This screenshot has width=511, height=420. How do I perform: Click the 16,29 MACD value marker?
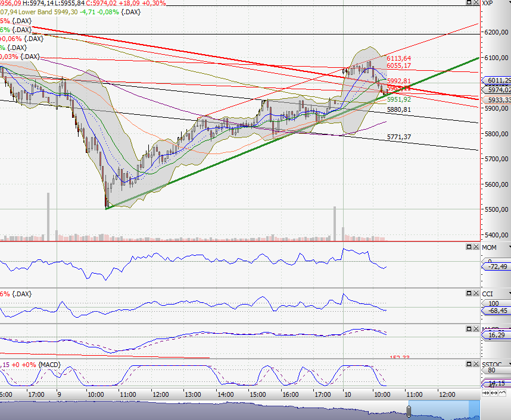pos(496,335)
